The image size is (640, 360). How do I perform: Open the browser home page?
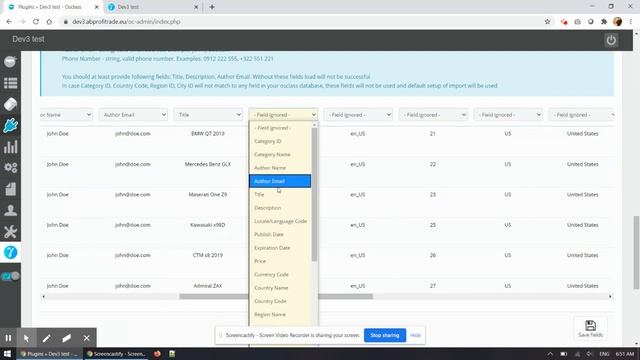point(49,22)
